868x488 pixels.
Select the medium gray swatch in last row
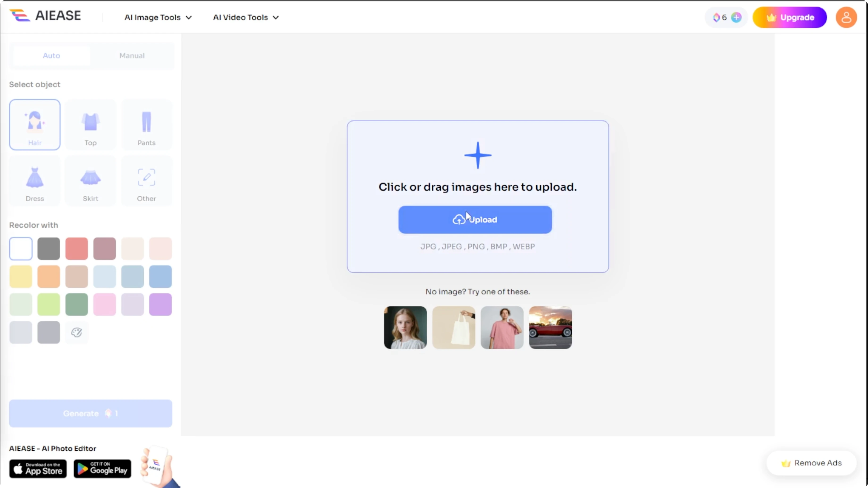click(x=49, y=332)
